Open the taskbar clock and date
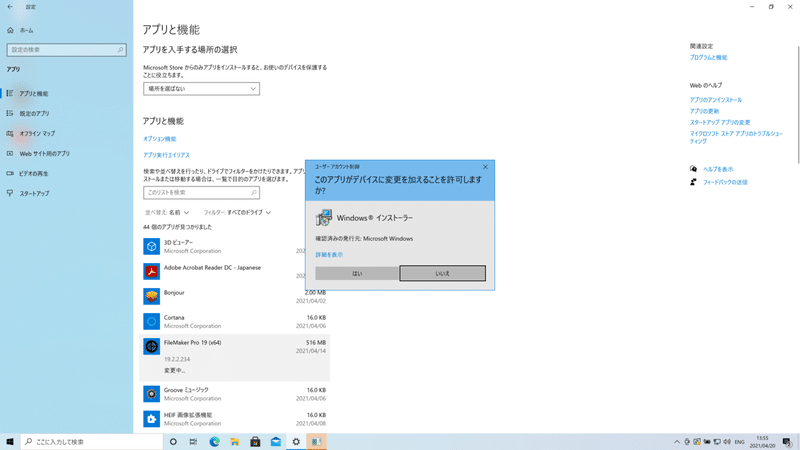This screenshot has height=450, width=800. pos(762,442)
